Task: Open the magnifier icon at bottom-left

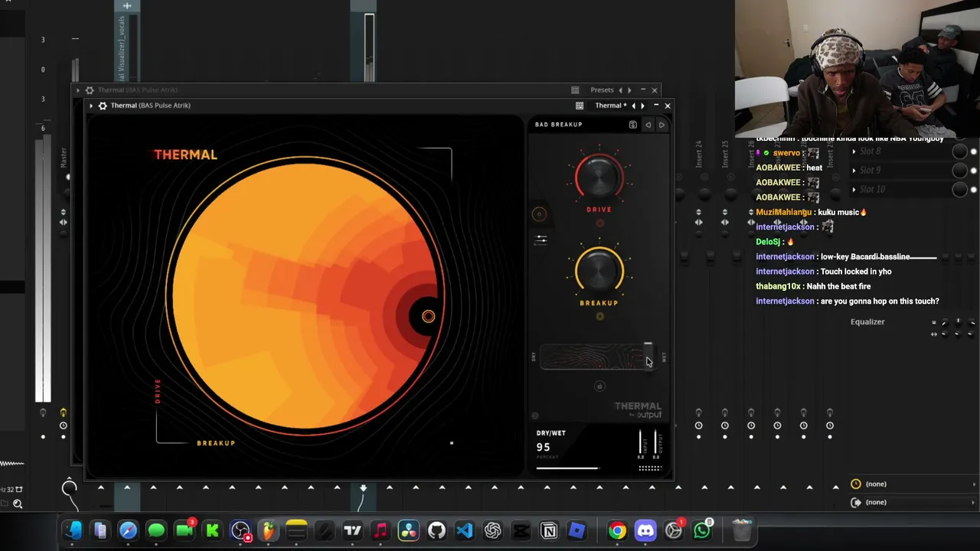Action: (18, 504)
